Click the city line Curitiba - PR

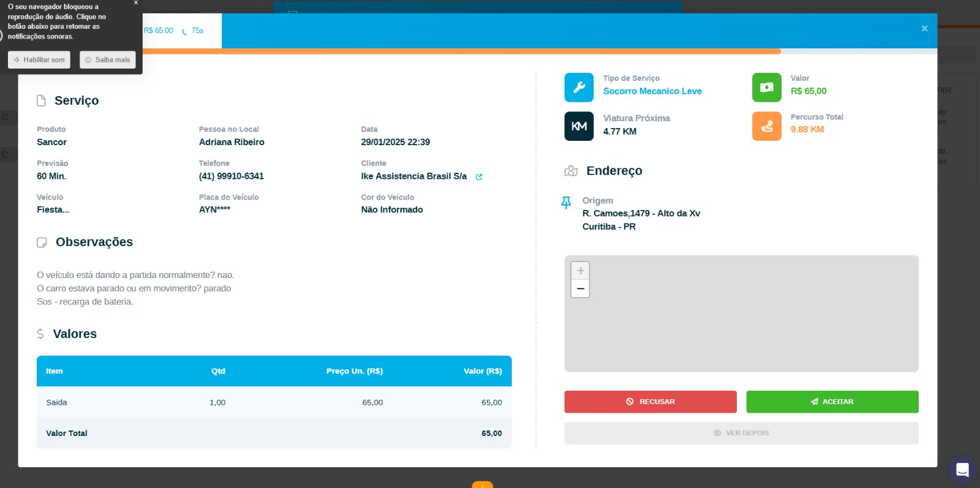coord(609,227)
